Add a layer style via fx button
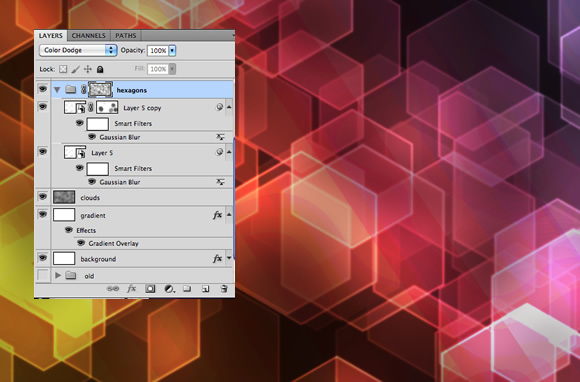 point(131,289)
